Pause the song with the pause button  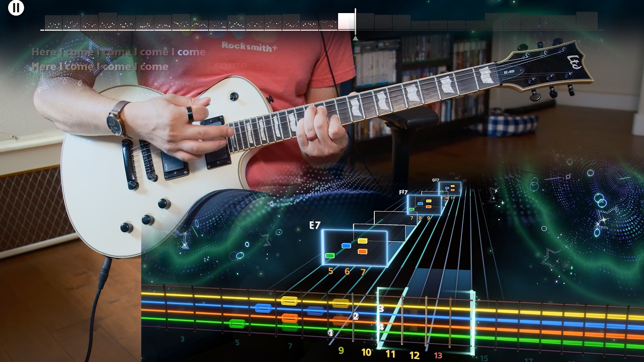pyautogui.click(x=16, y=8)
